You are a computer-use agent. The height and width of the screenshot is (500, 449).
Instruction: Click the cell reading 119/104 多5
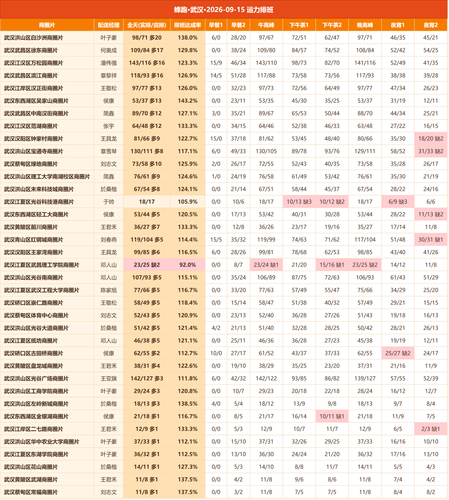coord(147,240)
